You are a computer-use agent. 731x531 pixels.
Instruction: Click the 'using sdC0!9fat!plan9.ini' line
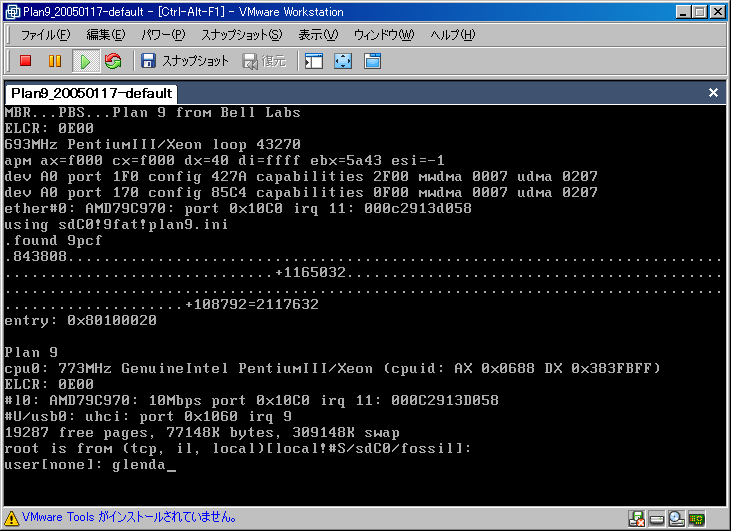click(x=116, y=225)
